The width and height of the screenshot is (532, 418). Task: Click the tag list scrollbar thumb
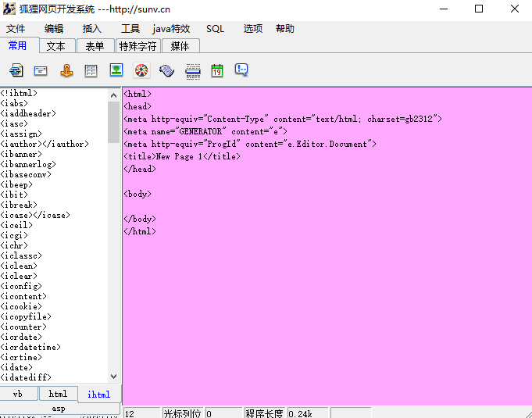[x=113, y=122]
